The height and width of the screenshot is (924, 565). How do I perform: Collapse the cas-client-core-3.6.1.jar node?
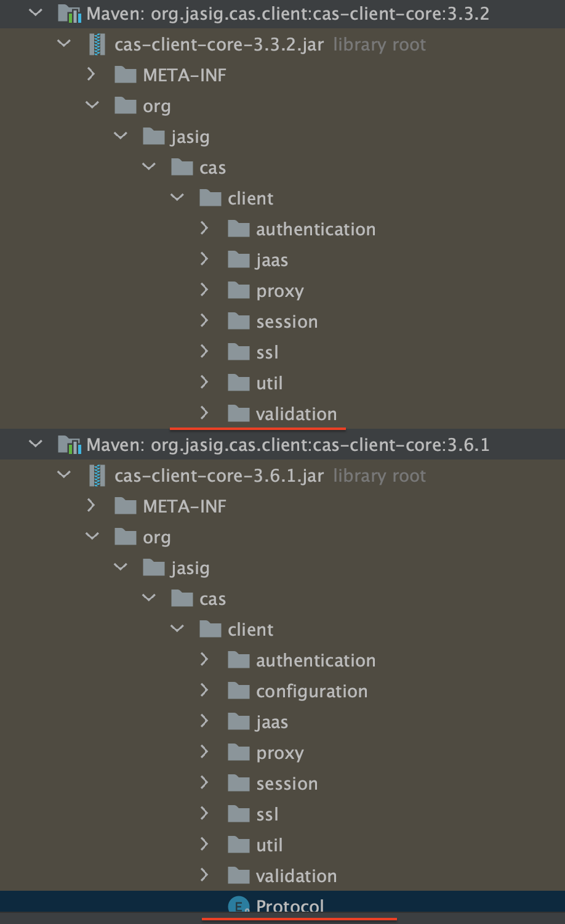[x=64, y=475]
